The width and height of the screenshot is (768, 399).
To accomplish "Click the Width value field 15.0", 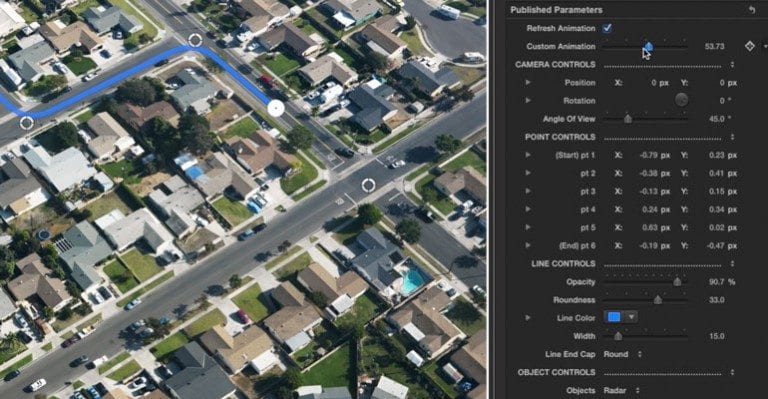I will tap(717, 336).
